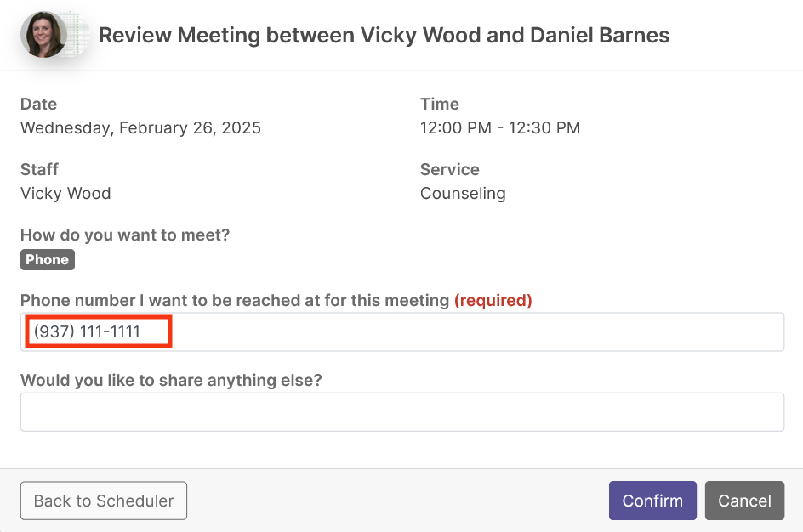This screenshot has height=532, width=803.
Task: Click the 'Would you like to share anything else?' label
Action: pos(171,380)
